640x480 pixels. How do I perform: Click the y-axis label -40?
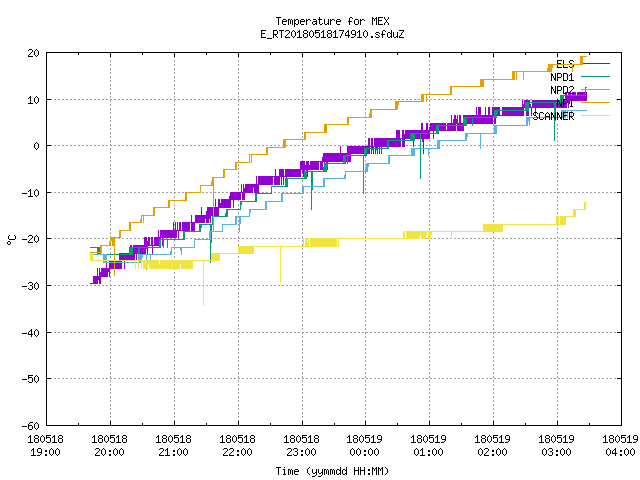coord(31,333)
